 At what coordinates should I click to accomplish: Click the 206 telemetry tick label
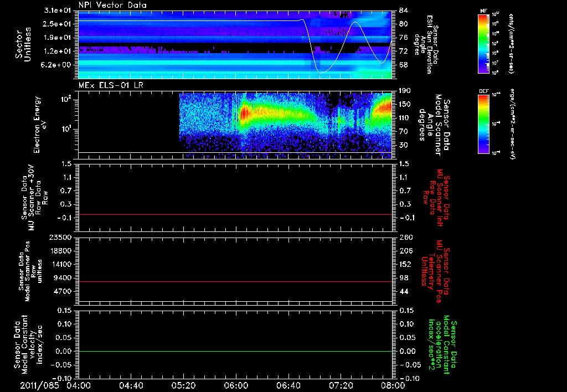coord(405,251)
